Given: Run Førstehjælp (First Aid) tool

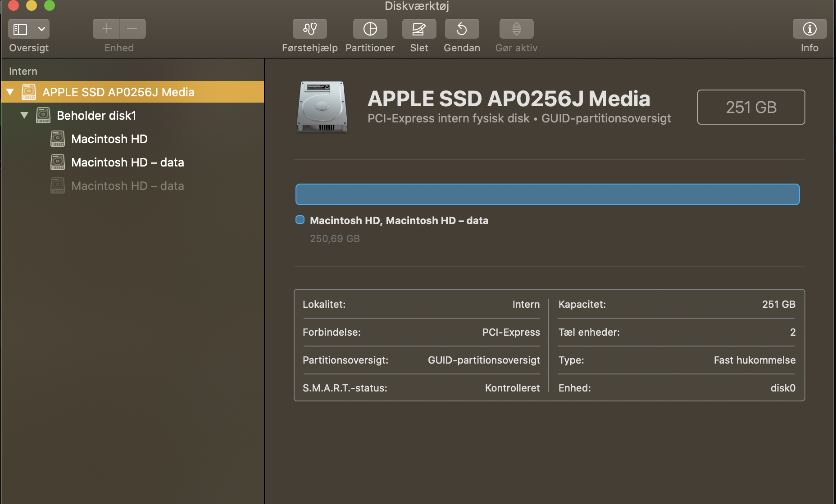Looking at the screenshot, I should tap(310, 29).
